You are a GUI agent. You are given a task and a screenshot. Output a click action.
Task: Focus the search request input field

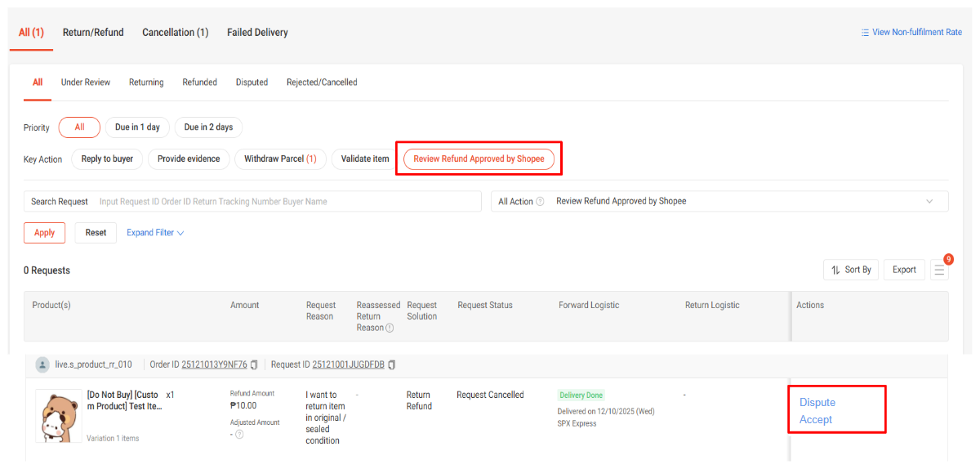(287, 202)
